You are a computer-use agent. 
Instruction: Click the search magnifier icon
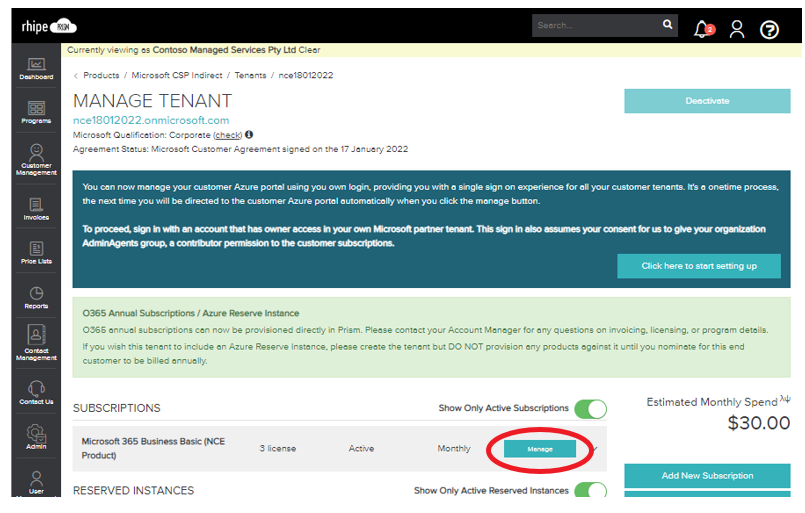coord(667,24)
